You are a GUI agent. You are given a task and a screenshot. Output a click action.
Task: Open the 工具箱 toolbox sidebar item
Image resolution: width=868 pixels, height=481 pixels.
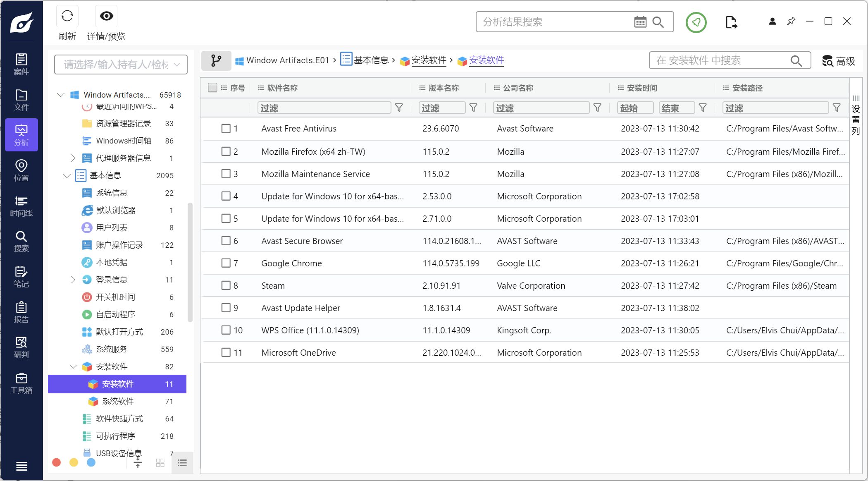tap(21, 383)
